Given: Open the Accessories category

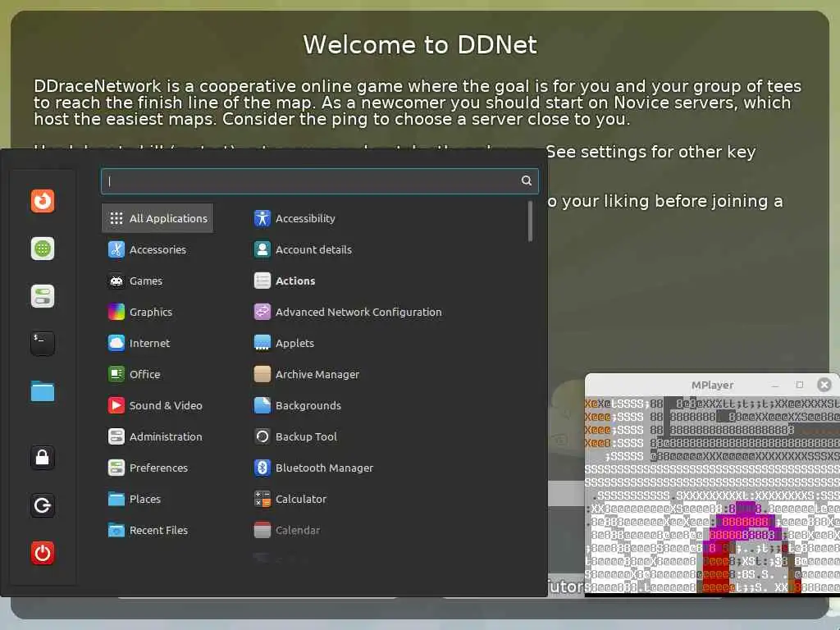Looking at the screenshot, I should (x=157, y=249).
